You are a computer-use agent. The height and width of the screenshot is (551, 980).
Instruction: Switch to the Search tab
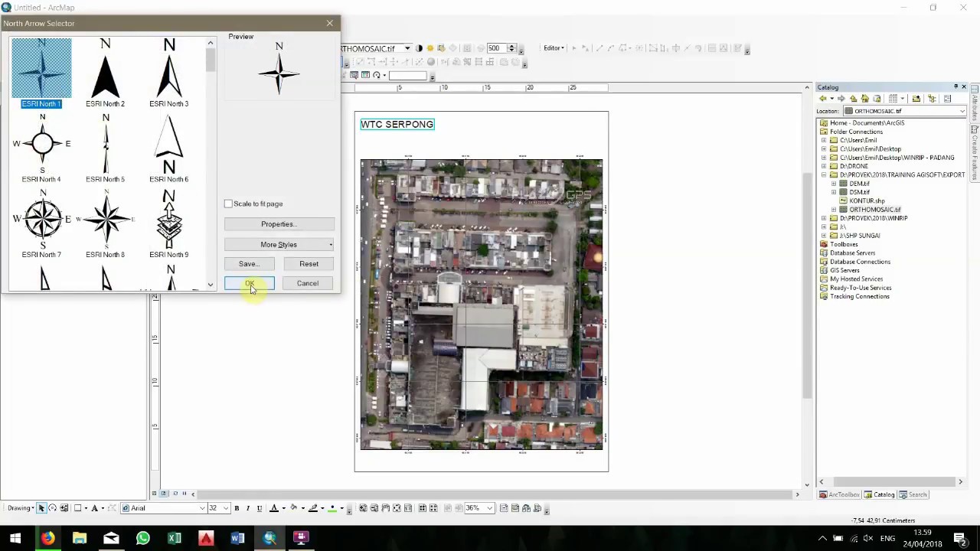[x=913, y=495]
